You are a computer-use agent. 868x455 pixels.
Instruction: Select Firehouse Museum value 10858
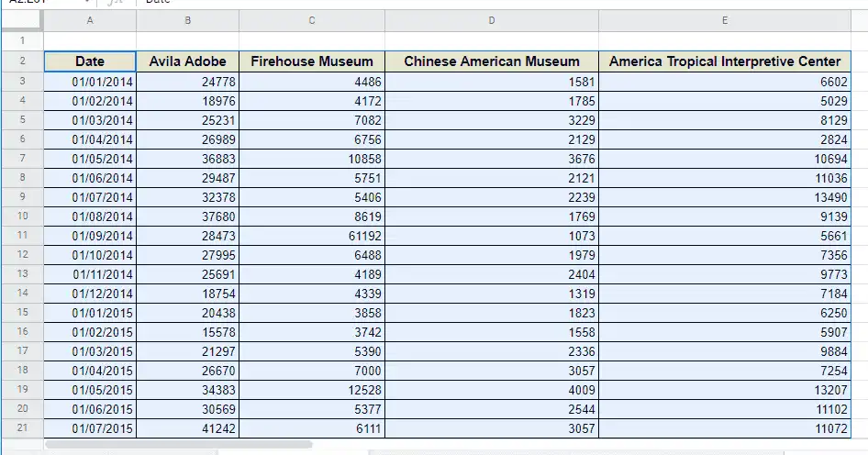coord(312,159)
